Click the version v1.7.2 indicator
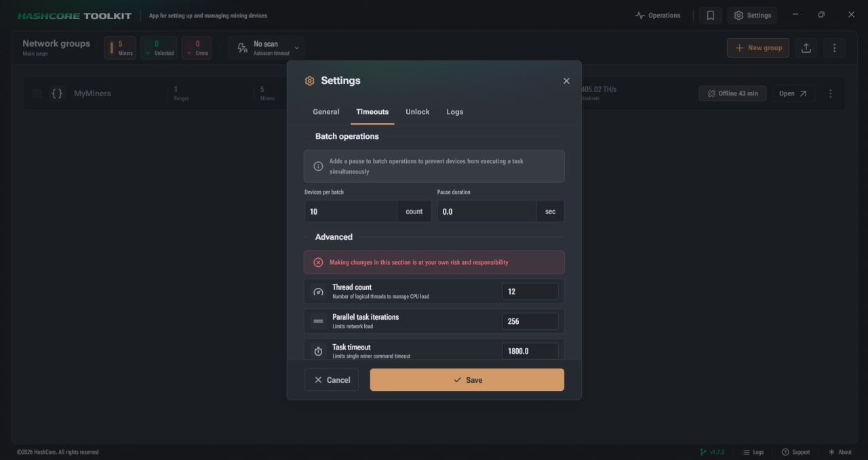The image size is (868, 460). point(712,452)
